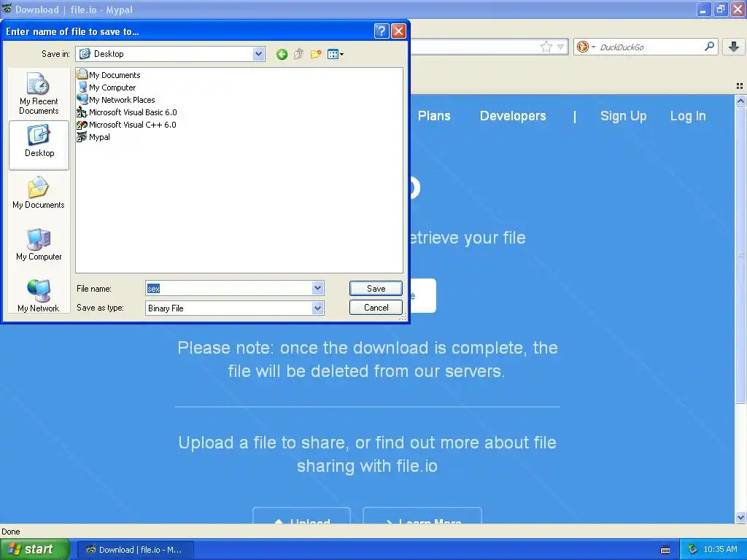This screenshot has height=560, width=747.
Task: Select the Mypal shortcut in file list
Action: (x=93, y=136)
